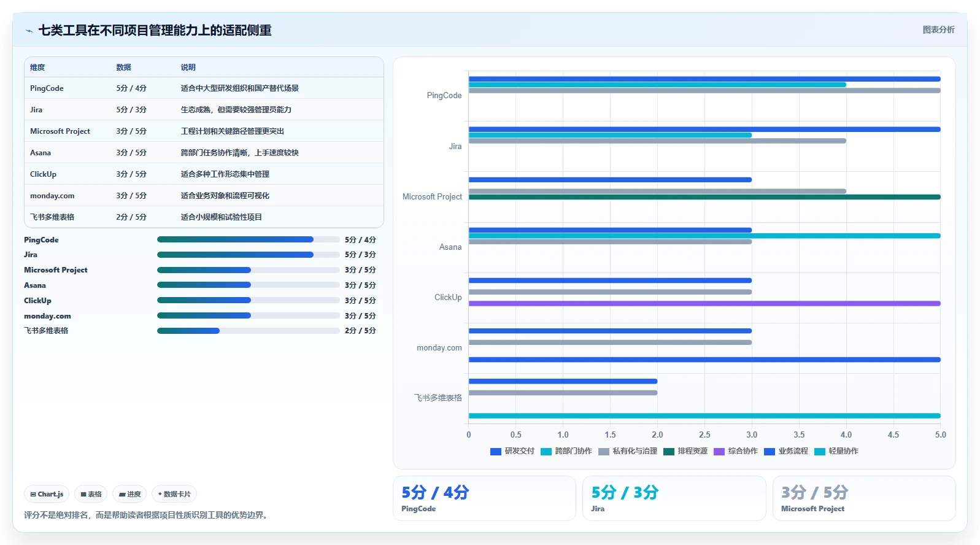Click the PingCode 研发交付 blue bar
Image resolution: width=980 pixels, height=545 pixels.
[x=704, y=79]
